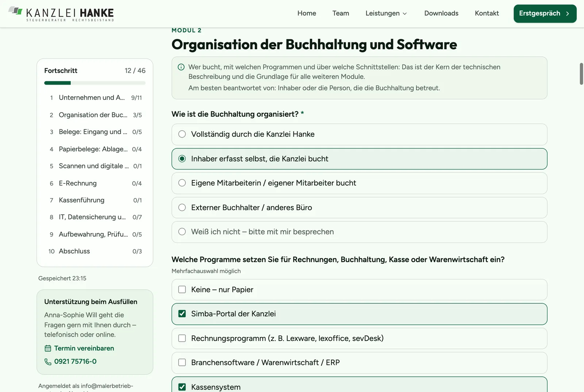This screenshot has height=392, width=584.
Task: Click the arrow icon in the Erstgespräch button
Action: coord(568,13)
